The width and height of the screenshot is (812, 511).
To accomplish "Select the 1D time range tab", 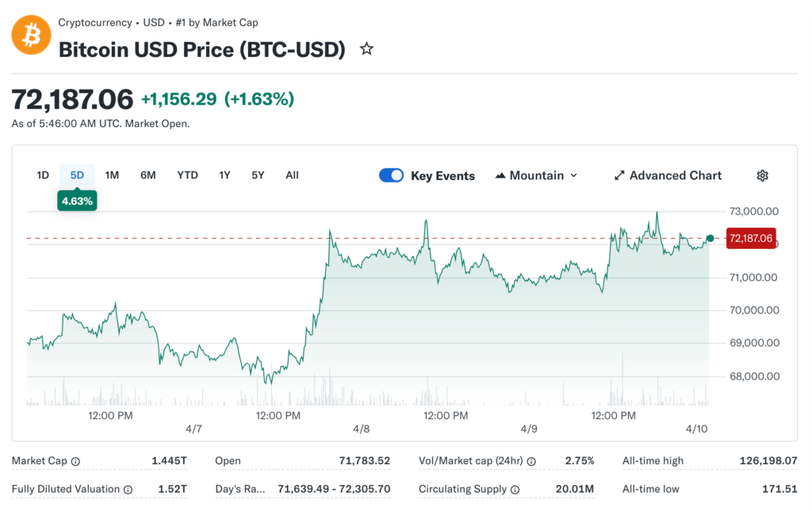I will (x=43, y=175).
